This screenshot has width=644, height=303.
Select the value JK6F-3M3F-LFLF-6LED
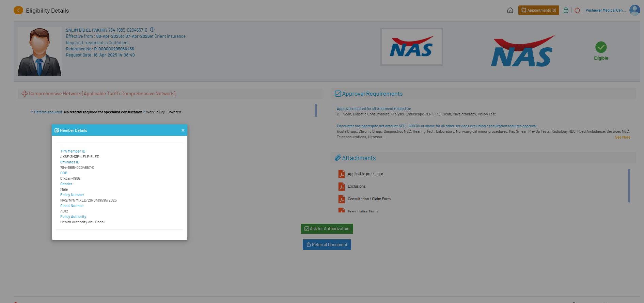[x=80, y=157]
